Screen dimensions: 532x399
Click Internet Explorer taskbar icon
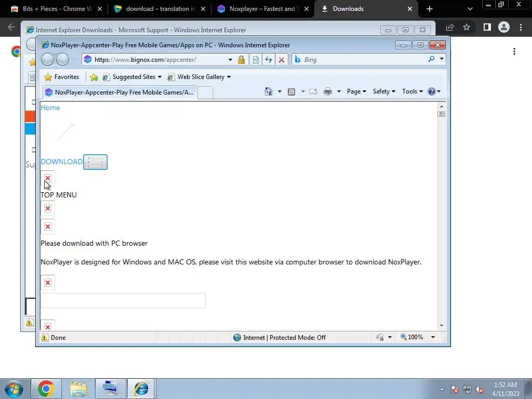pos(141,389)
